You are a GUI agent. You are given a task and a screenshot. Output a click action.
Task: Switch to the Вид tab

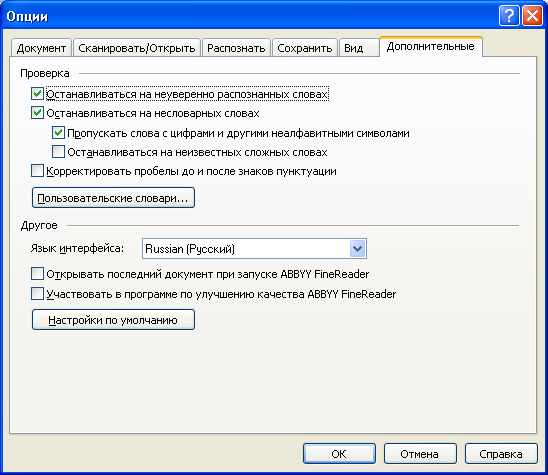359,48
